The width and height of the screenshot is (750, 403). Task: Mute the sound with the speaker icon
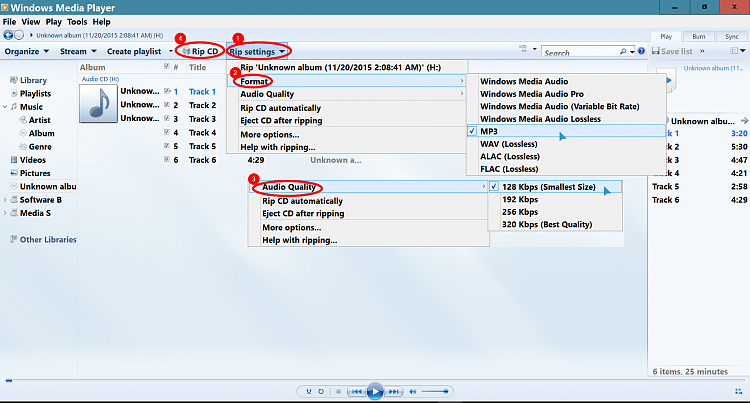coord(413,392)
